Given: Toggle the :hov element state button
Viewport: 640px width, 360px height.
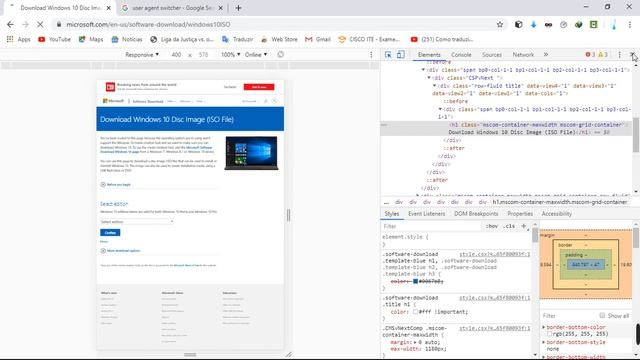Looking at the screenshot, I should tap(491, 226).
